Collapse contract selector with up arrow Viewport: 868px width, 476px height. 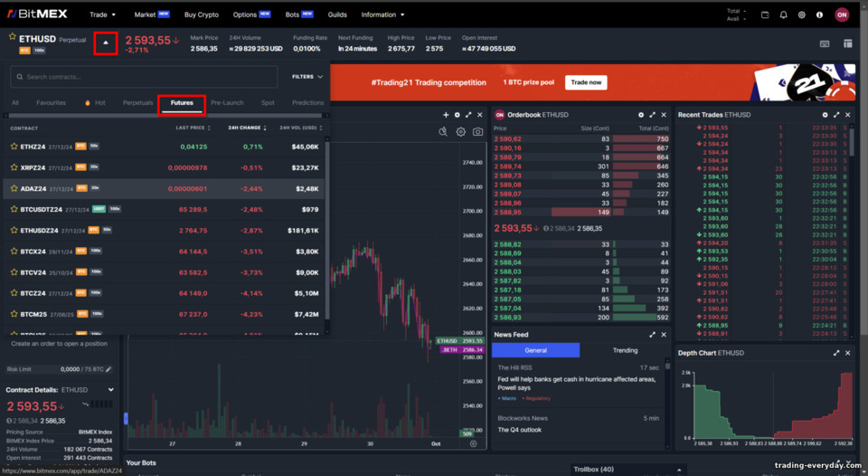click(106, 43)
